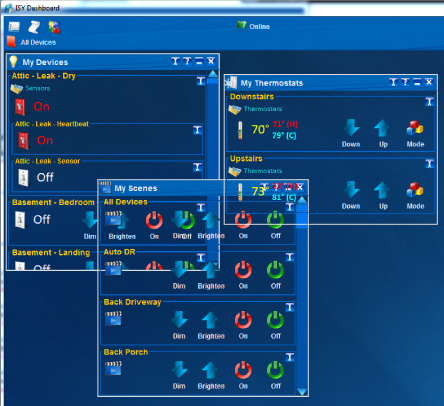This screenshot has width=444, height=406.
Task: Lower Downstairs thermostat with Down arrow
Action: click(x=351, y=128)
